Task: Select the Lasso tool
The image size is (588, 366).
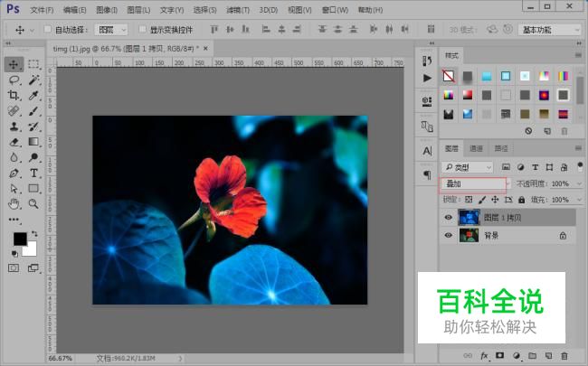Action: point(14,80)
